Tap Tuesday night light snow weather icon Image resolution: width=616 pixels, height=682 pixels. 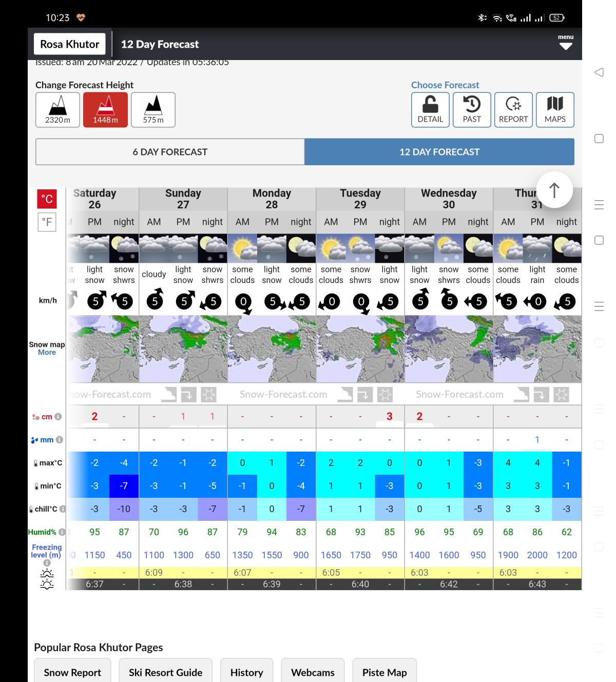pyautogui.click(x=390, y=248)
